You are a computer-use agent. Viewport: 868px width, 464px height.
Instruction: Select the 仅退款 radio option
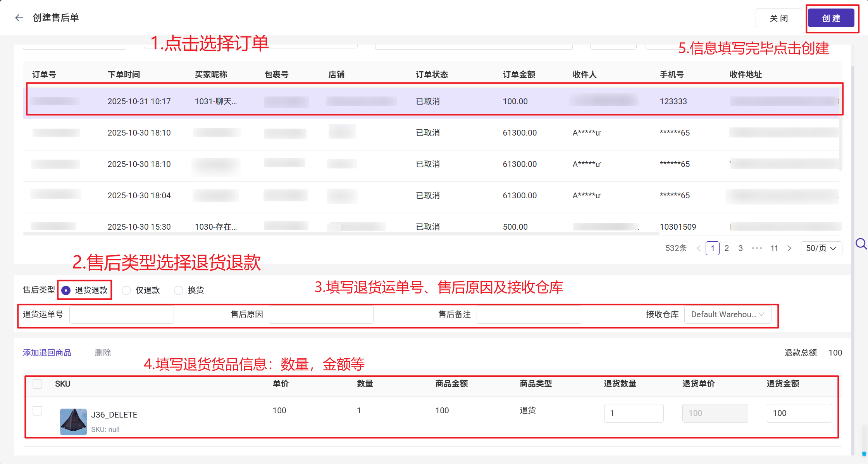(x=126, y=290)
